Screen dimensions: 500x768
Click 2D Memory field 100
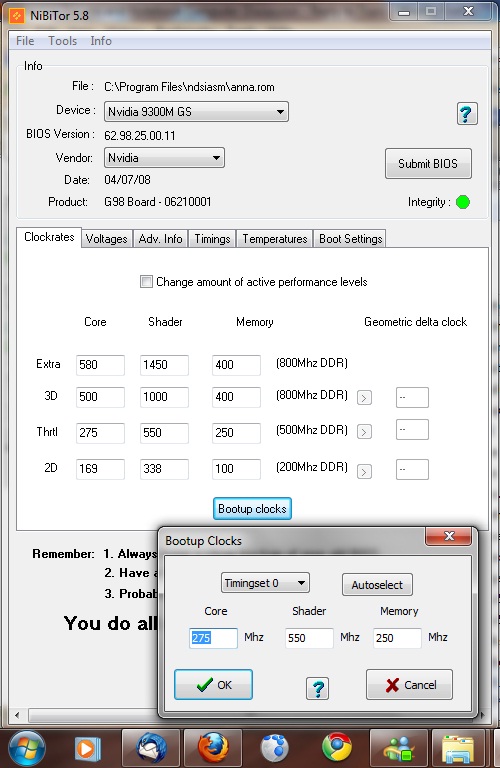click(236, 469)
